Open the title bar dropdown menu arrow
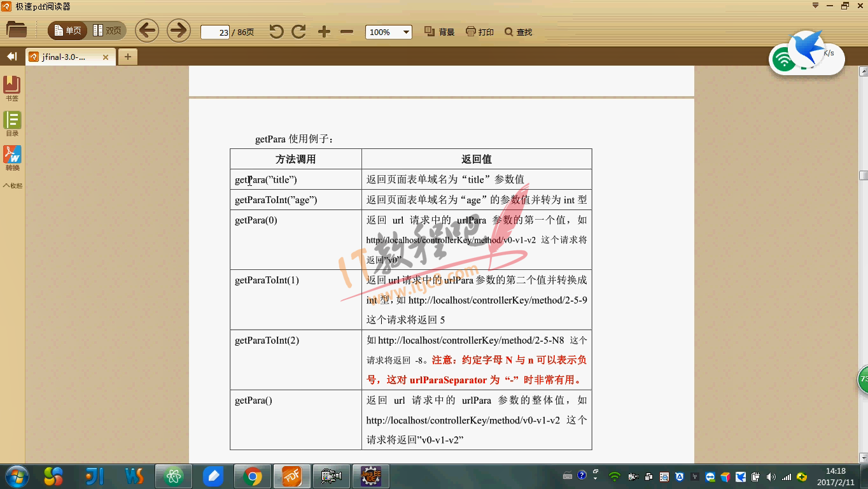The width and height of the screenshot is (868, 489). coord(815,5)
